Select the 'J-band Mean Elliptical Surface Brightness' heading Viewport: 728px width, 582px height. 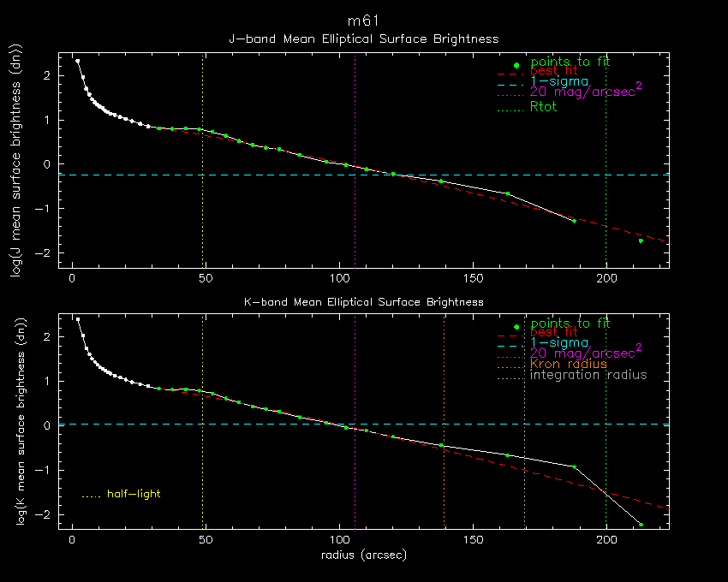(x=363, y=39)
